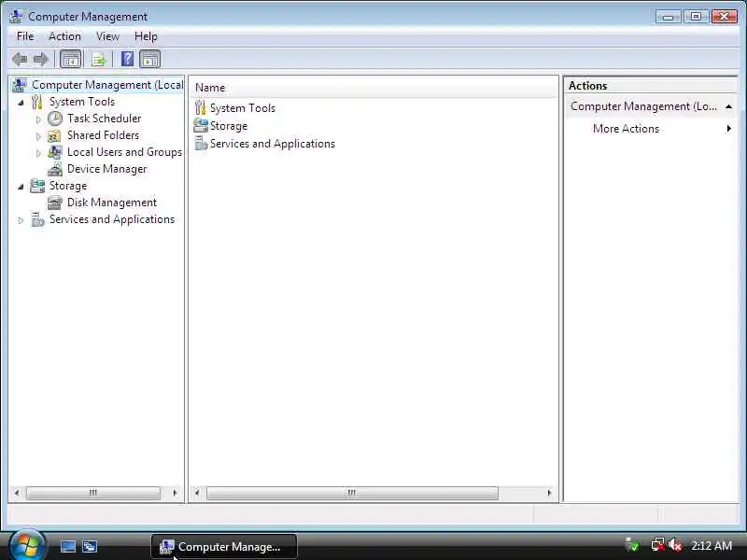Select the System Tools icon in the tree
This screenshot has width=747, height=560.
[37, 102]
